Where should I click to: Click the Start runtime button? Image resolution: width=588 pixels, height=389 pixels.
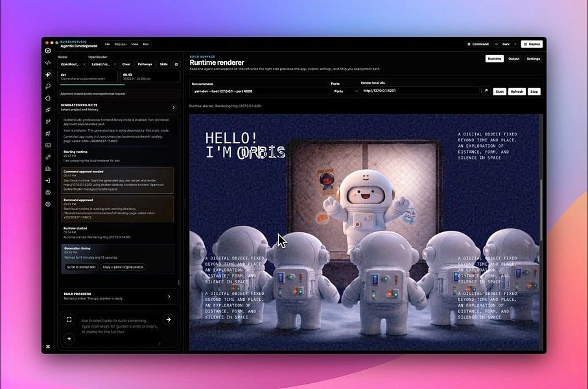pyautogui.click(x=499, y=91)
